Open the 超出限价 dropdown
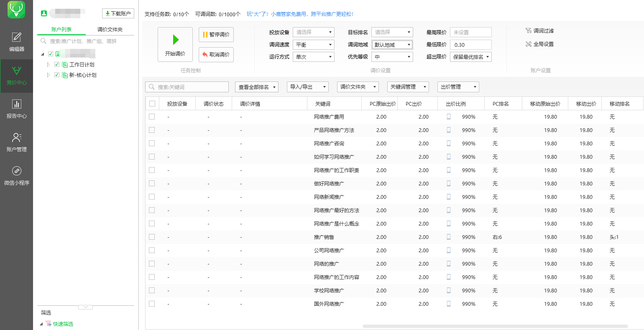 point(471,57)
